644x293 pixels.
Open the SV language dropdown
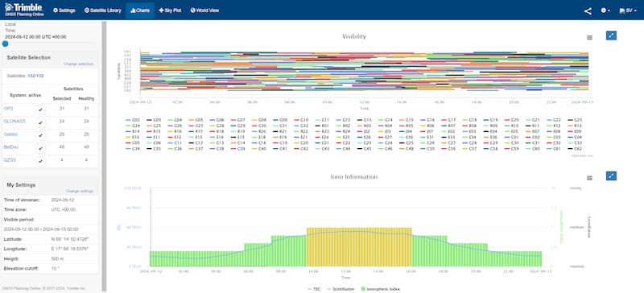coord(628,10)
